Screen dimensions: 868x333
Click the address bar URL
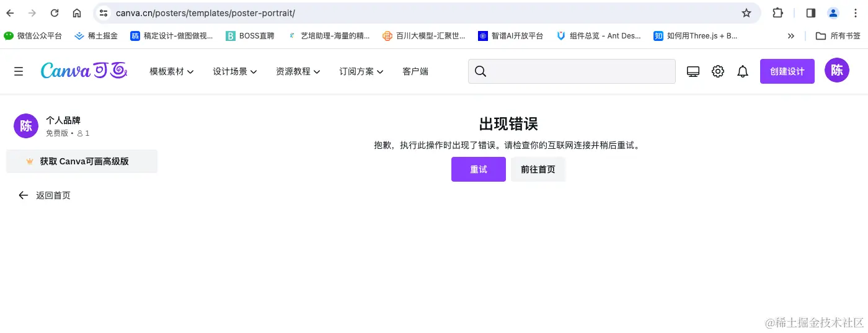pyautogui.click(x=205, y=13)
